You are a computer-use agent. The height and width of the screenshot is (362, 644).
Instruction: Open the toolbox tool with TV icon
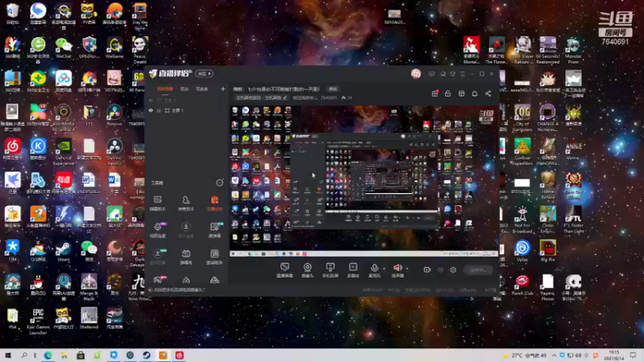coord(186,256)
